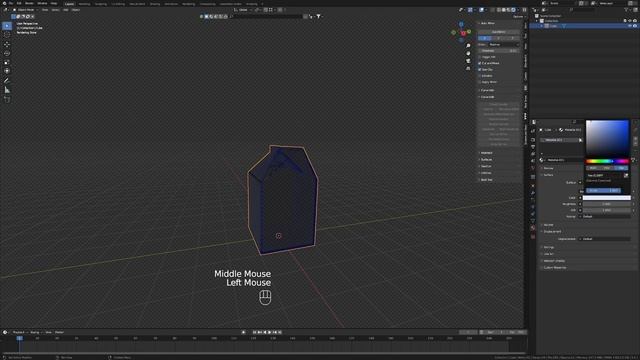
Task: Click the viewport zoom magnifier icon
Action: [468, 46]
